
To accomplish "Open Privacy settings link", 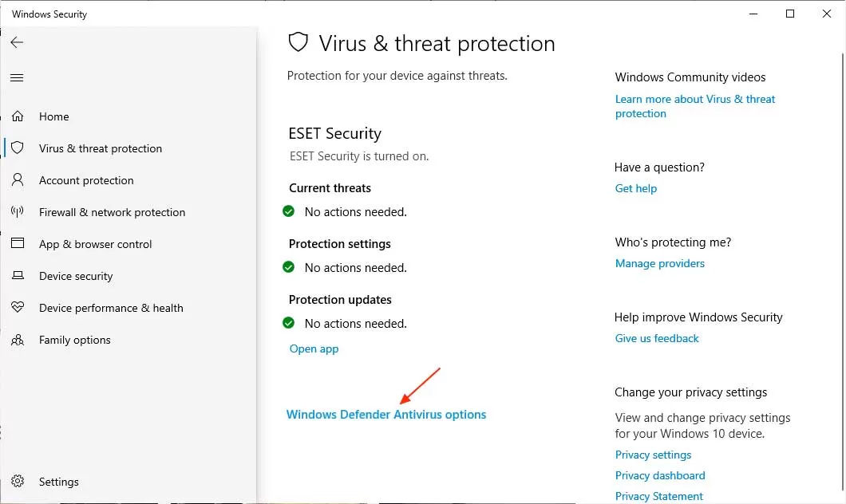I will [x=653, y=455].
